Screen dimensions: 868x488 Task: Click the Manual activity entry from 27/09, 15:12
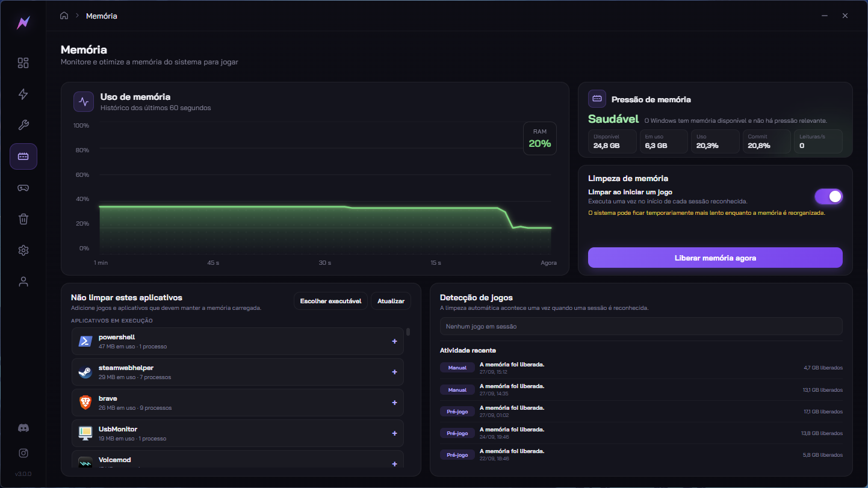coord(641,368)
